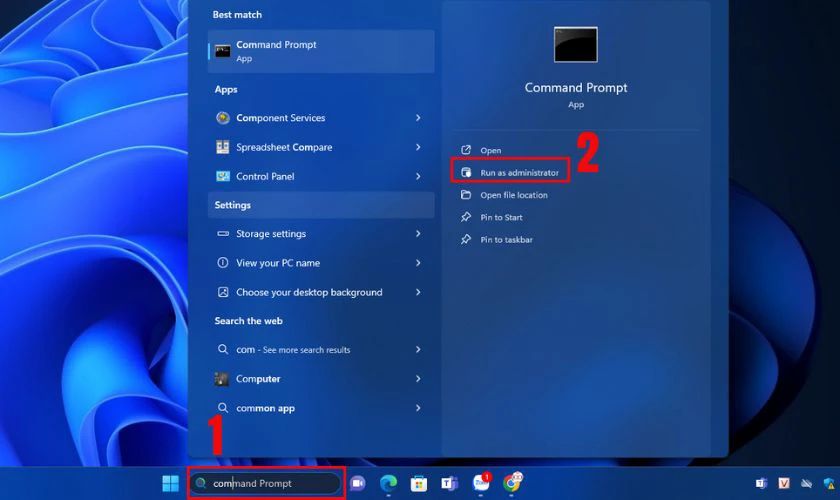Click the cloud sync tray icon

pyautogui.click(x=806, y=483)
